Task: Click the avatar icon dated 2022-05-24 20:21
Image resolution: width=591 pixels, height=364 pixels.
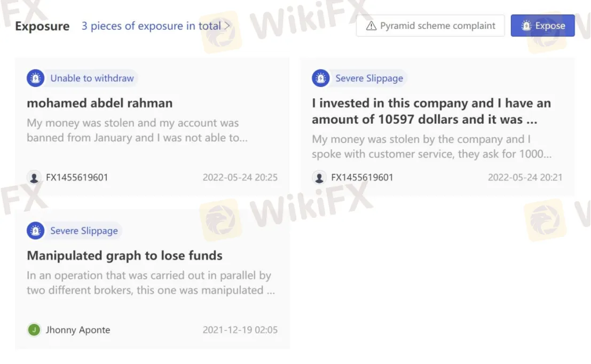Action: tap(319, 177)
